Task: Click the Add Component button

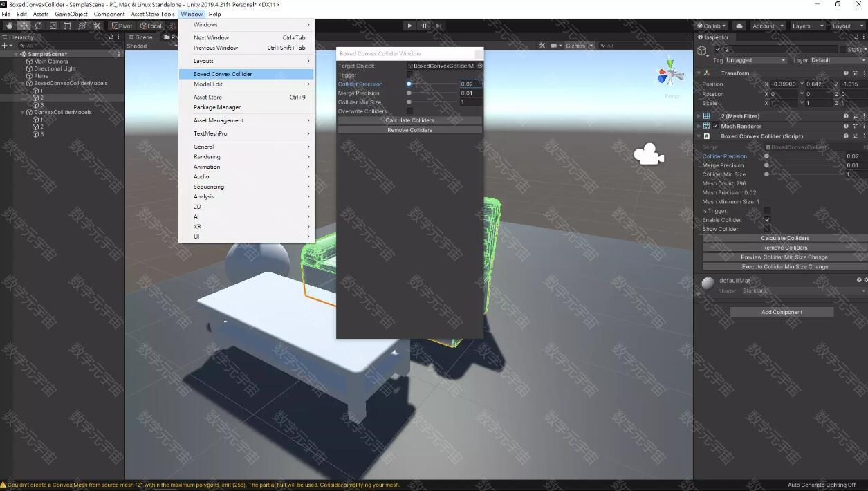Action: (782, 312)
